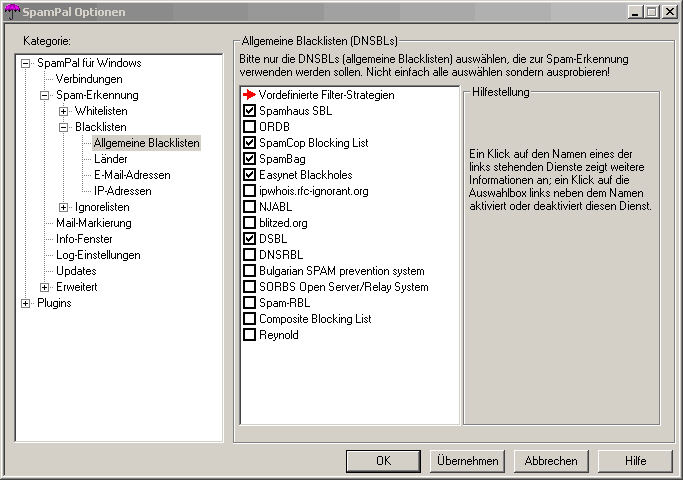Screen dimensions: 683x480
Task: Select Allgemeine Blacklisten in the tree
Action: tap(146, 143)
